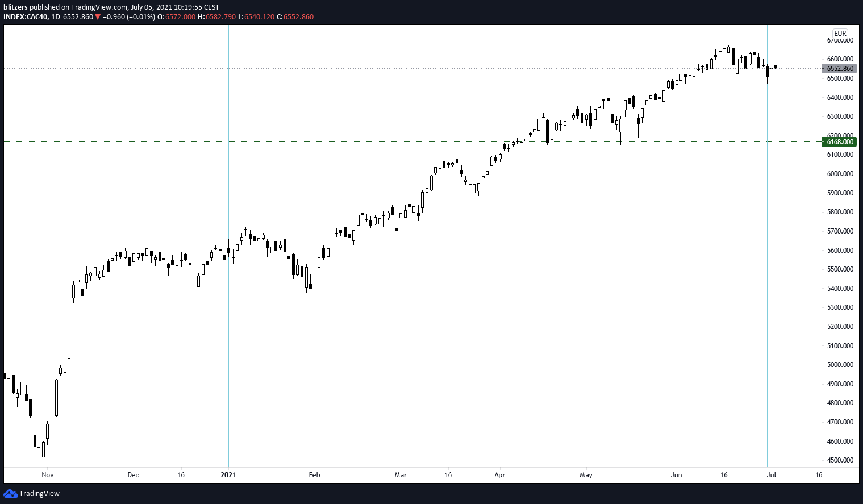Click the TradingView.com text in header
This screenshot has height=504, width=863.
coord(99,7)
